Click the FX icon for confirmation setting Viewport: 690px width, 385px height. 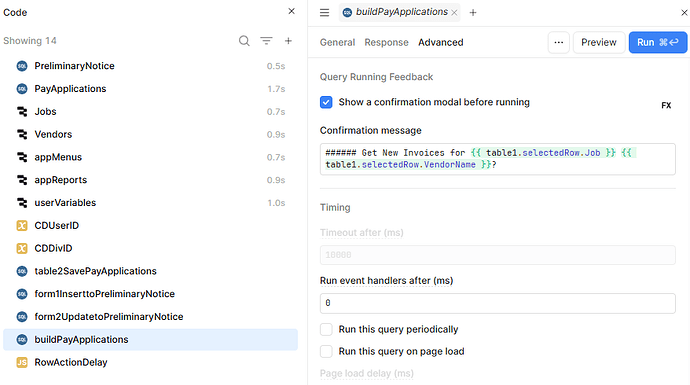click(x=666, y=106)
